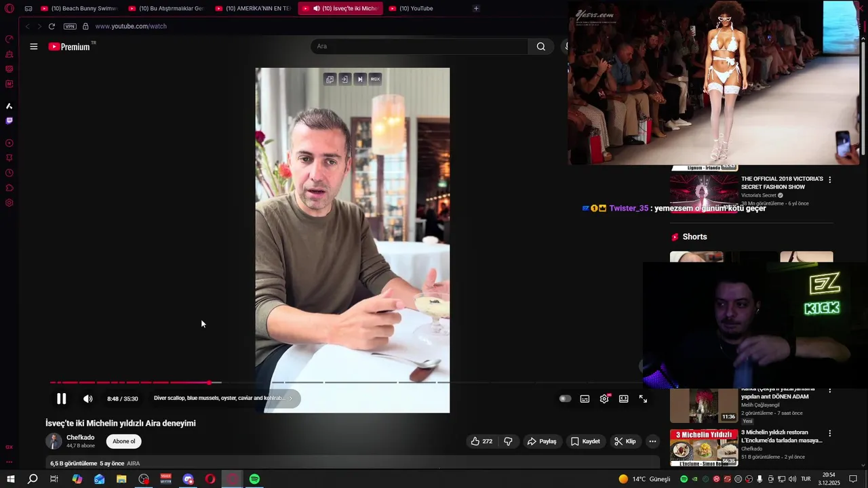
Task: Open L'Enclume video thumbnail
Action: click(x=704, y=447)
